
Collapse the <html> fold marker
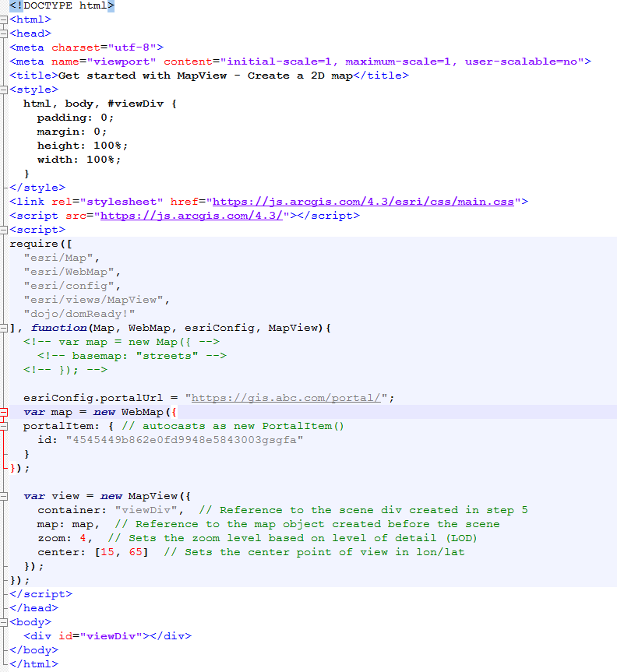pyautogui.click(x=4, y=19)
